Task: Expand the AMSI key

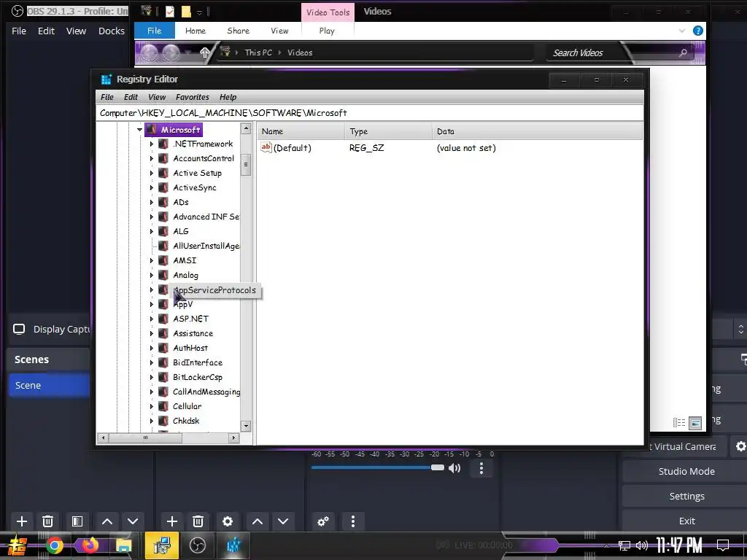Action: click(152, 260)
